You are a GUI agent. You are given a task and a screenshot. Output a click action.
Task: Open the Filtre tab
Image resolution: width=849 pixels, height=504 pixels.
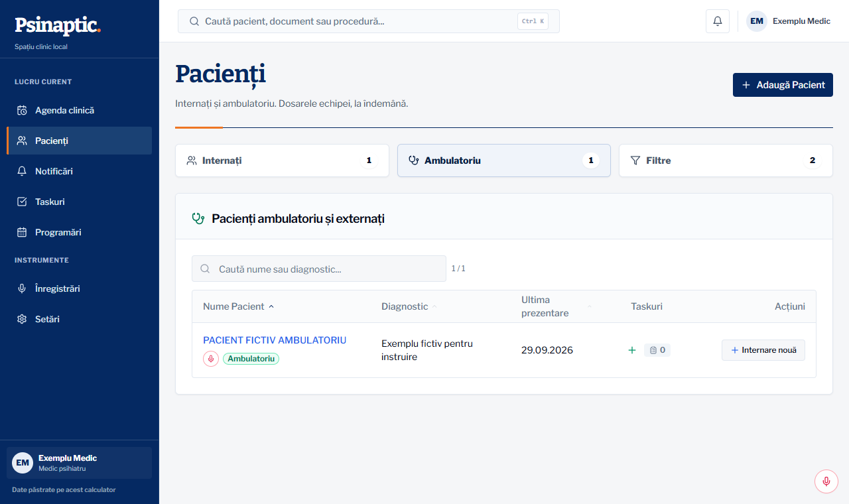tap(726, 160)
